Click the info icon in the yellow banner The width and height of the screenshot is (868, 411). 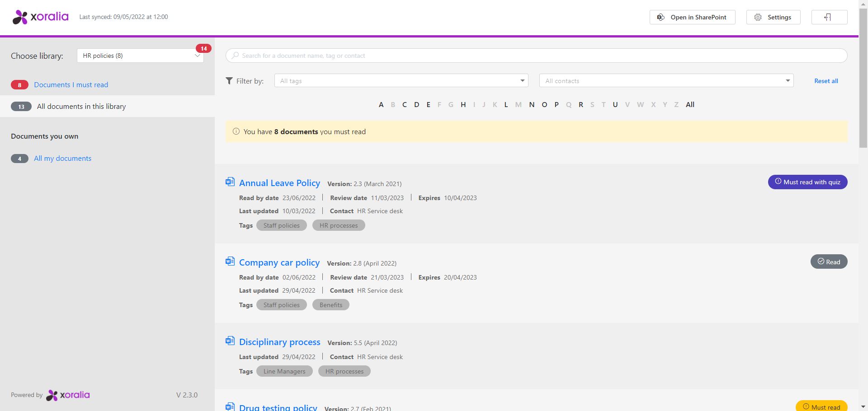[x=236, y=131]
